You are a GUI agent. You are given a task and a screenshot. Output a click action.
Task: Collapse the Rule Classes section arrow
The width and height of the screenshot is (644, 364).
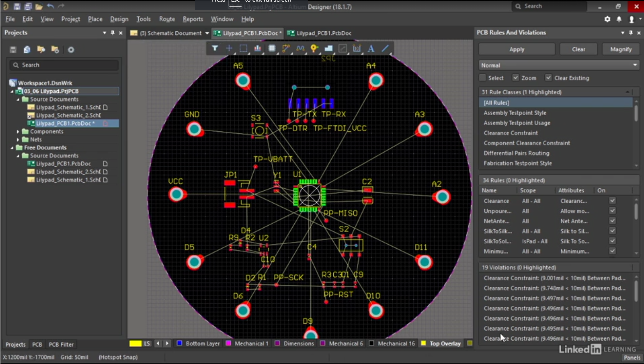[628, 92]
